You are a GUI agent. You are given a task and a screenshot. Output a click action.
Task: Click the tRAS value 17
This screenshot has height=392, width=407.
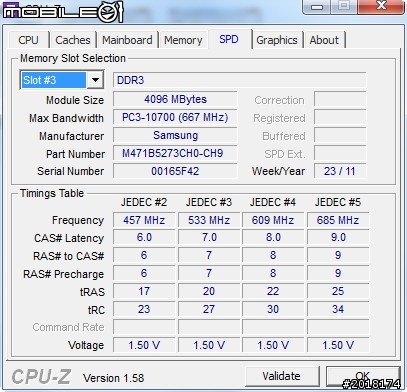pyautogui.click(x=144, y=291)
